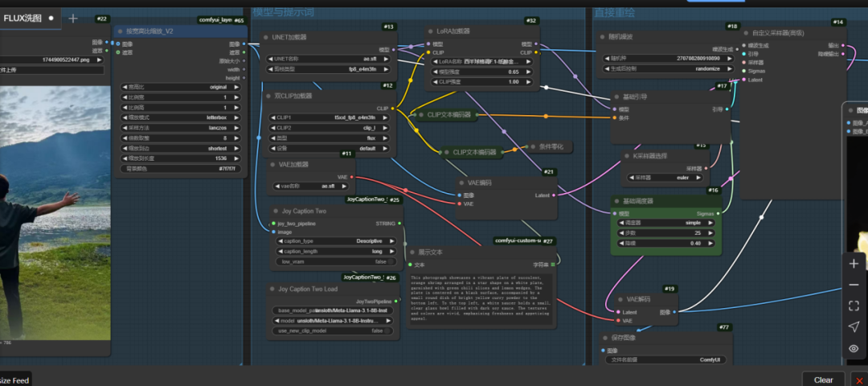This screenshot has width=868, height=386.
Task: Decrease 倍数取整 value with left arrow
Action: point(124,138)
